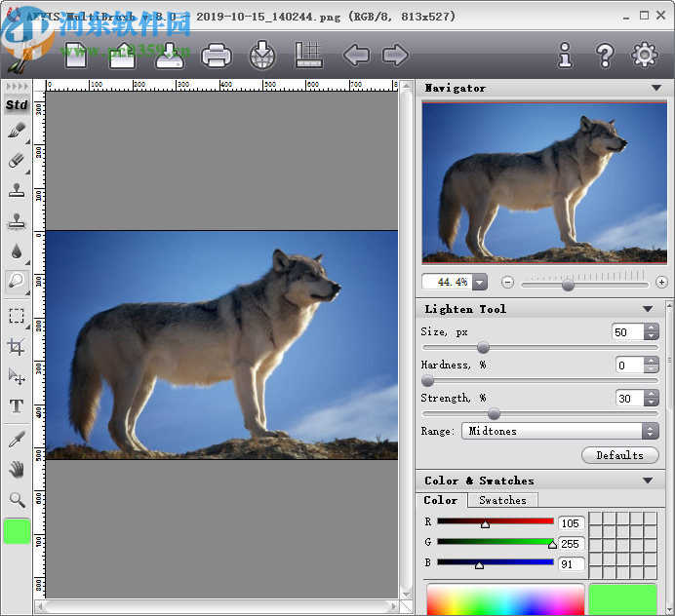Click the canvas vertical scrollbar down arrow
Viewport: 675px width, 616px height.
click(x=406, y=594)
